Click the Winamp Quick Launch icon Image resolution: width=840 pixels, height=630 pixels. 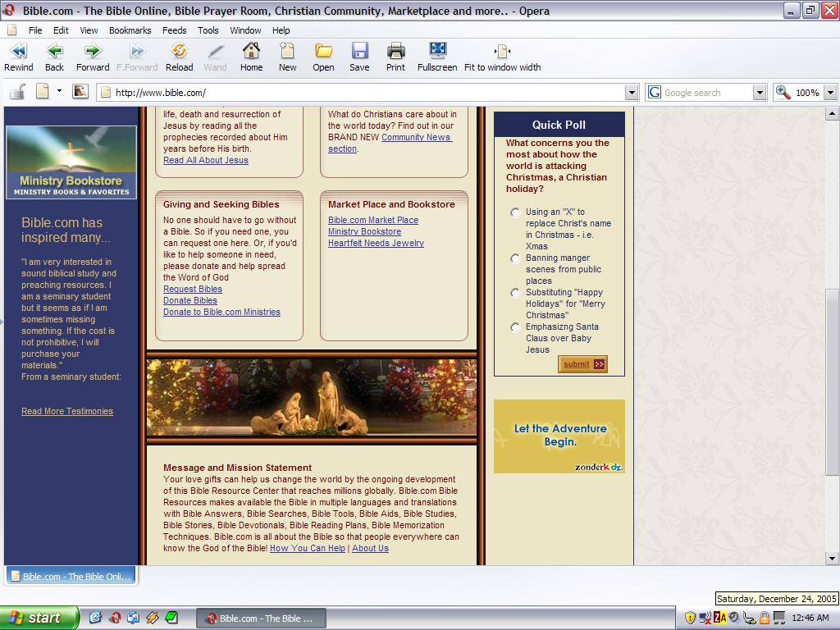152,618
